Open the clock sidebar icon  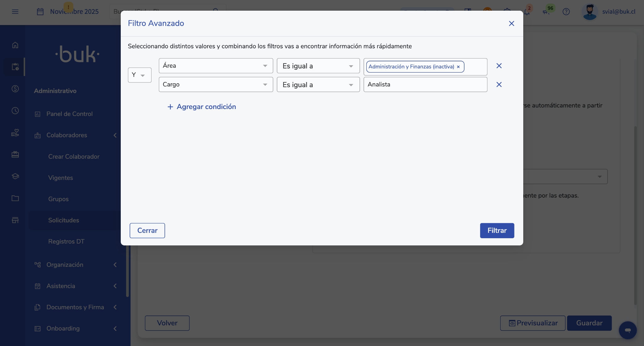(x=15, y=111)
